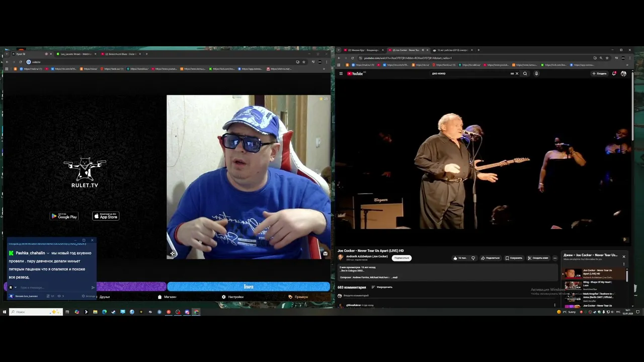The height and width of the screenshot is (362, 644).
Task: Open the Windows Start menu
Action: (5, 312)
